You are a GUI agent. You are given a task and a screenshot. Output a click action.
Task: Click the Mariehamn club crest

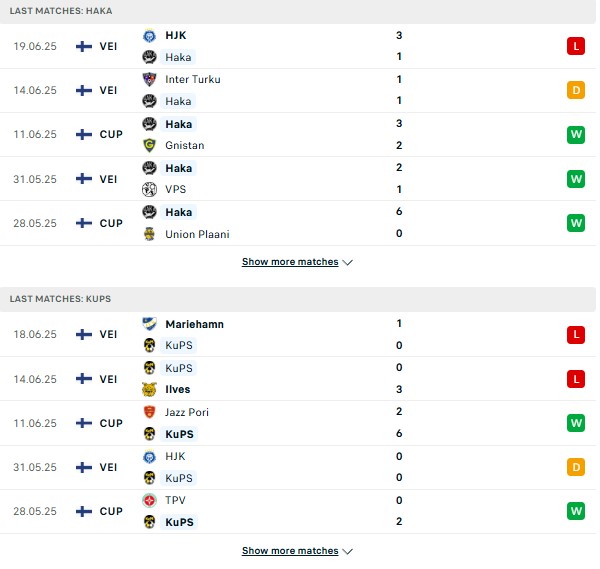point(149,324)
